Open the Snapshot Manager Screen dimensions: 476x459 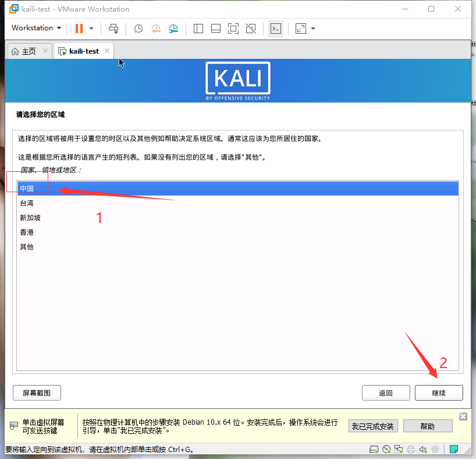coord(173,29)
